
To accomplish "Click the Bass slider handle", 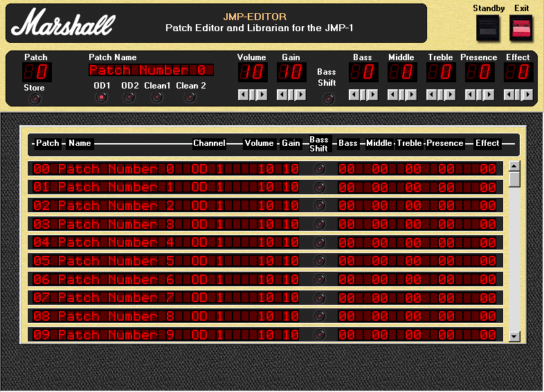I will (x=363, y=95).
